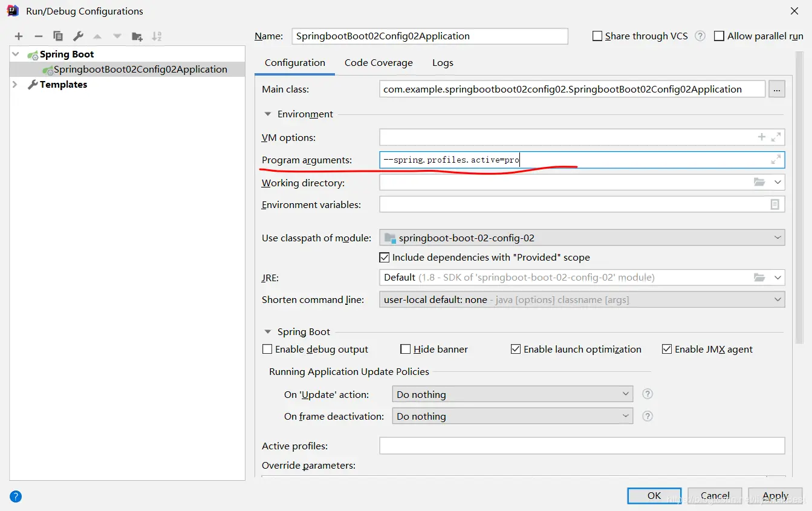Click the Cancel button
The image size is (812, 511).
point(715,495)
